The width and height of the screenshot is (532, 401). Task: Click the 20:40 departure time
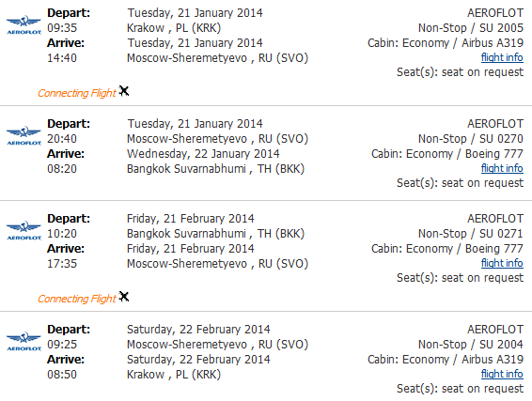[62, 139]
